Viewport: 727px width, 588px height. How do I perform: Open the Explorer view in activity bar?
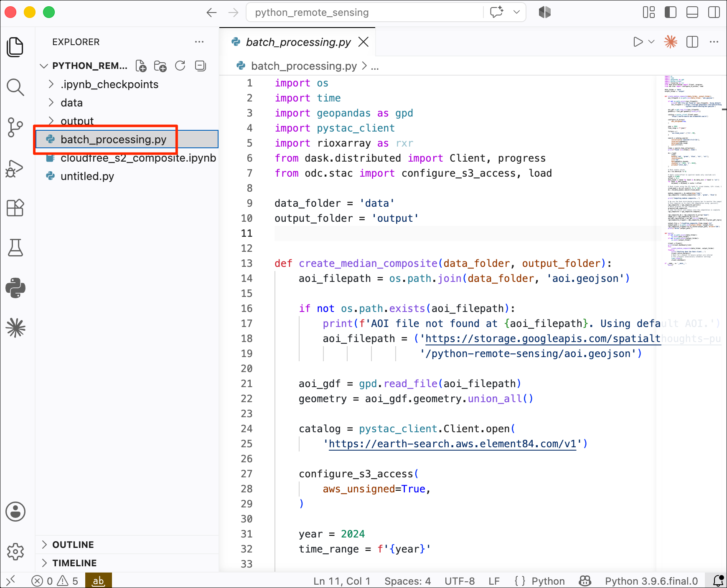(x=15, y=47)
